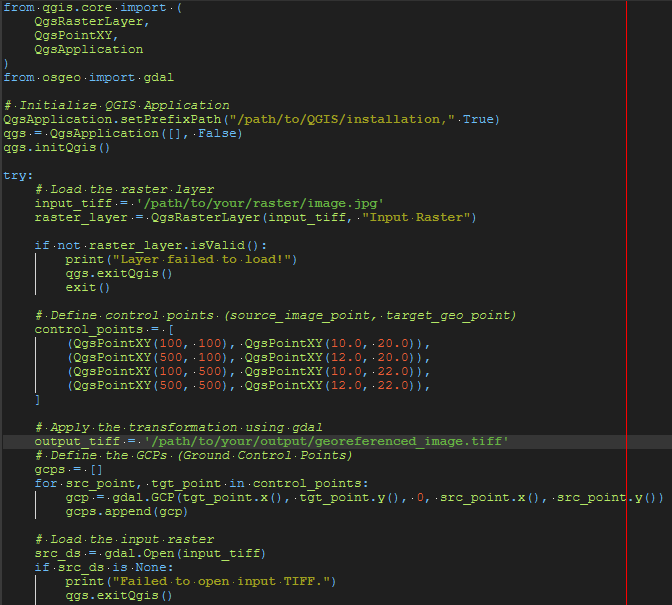
Task: Click the print 'Failed to open input TIFF.' line
Action: pos(201,581)
